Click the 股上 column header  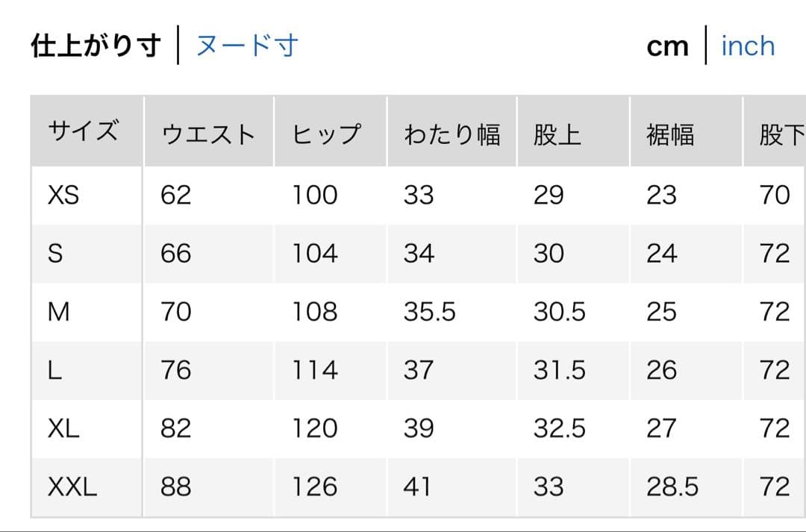click(557, 134)
